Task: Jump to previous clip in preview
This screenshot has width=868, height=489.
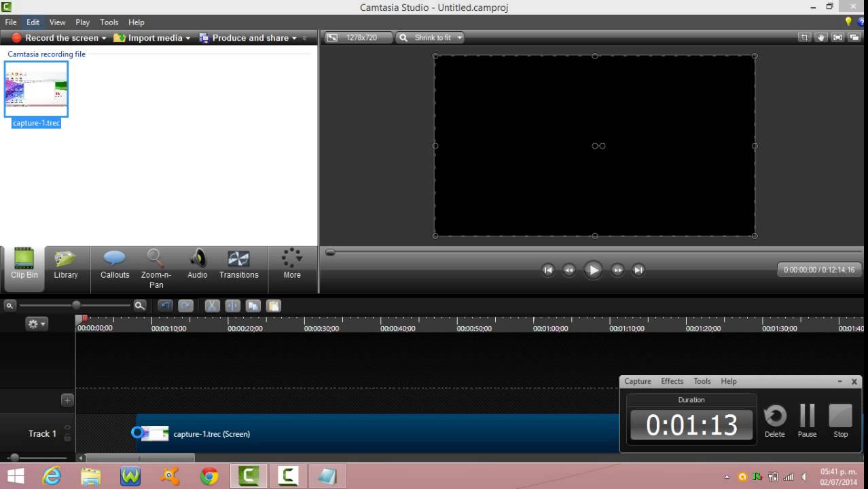Action: pyautogui.click(x=548, y=270)
